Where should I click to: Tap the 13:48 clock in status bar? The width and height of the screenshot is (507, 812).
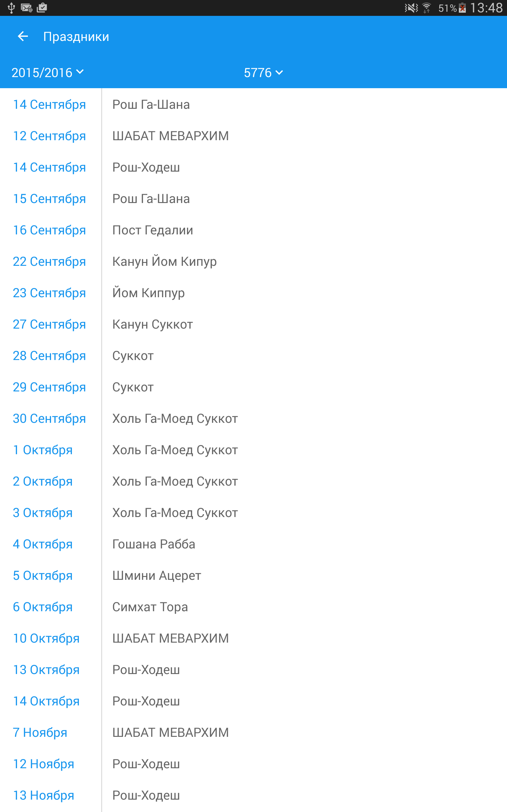pyautogui.click(x=486, y=8)
